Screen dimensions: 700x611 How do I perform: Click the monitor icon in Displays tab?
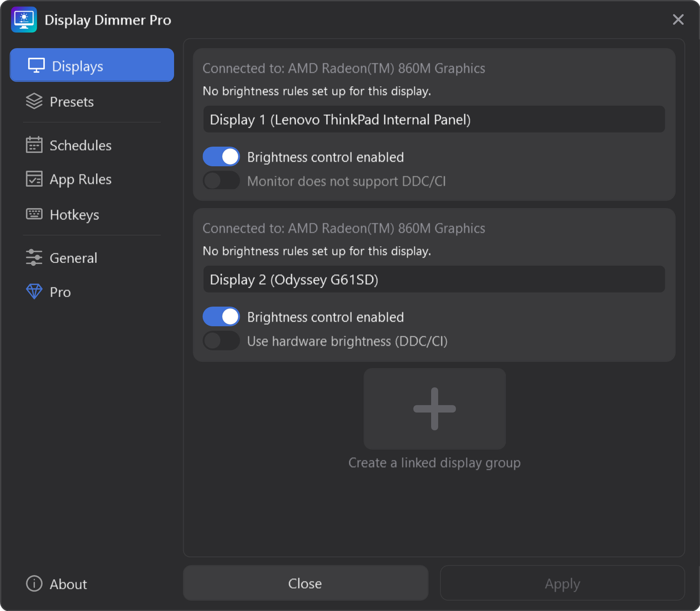coord(36,66)
